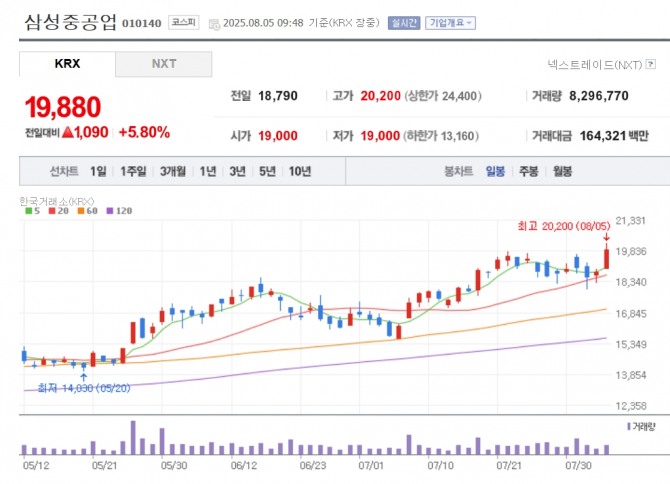Click the calendar icon before the date
The width and height of the screenshot is (670, 484).
coord(214,23)
